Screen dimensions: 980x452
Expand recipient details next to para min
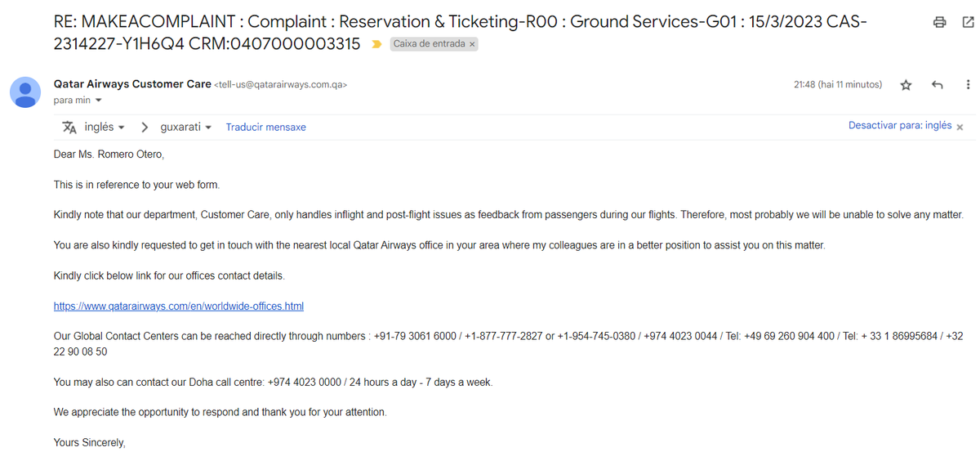(x=99, y=101)
